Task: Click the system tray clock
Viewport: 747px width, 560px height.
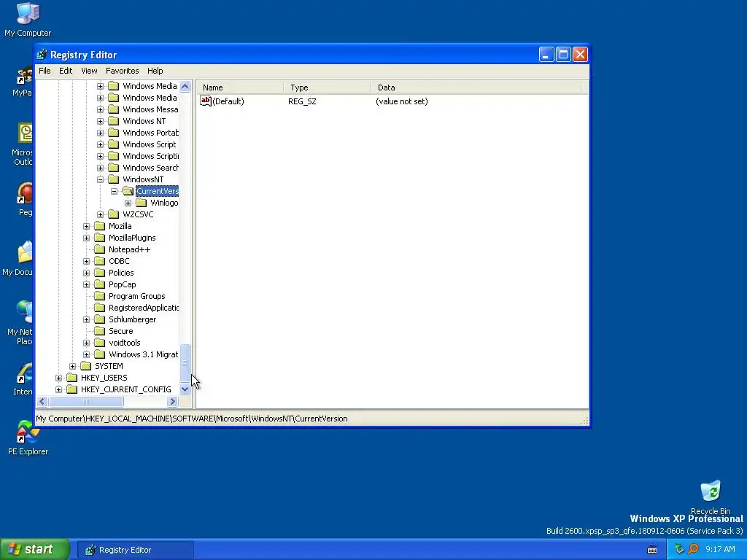Action: [x=720, y=550]
